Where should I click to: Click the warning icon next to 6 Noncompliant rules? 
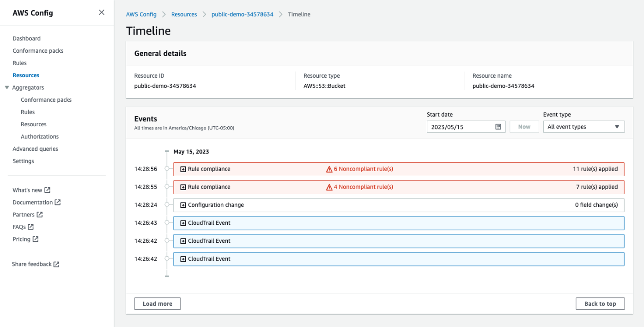(x=329, y=169)
